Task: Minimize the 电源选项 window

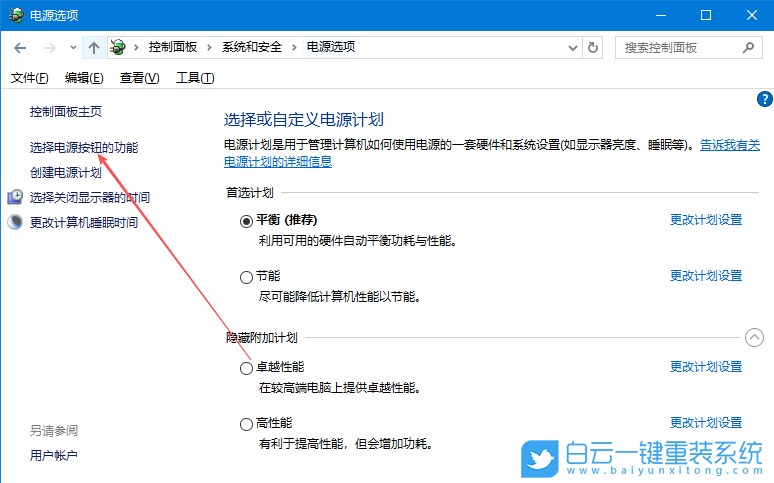Action: pyautogui.click(x=661, y=15)
